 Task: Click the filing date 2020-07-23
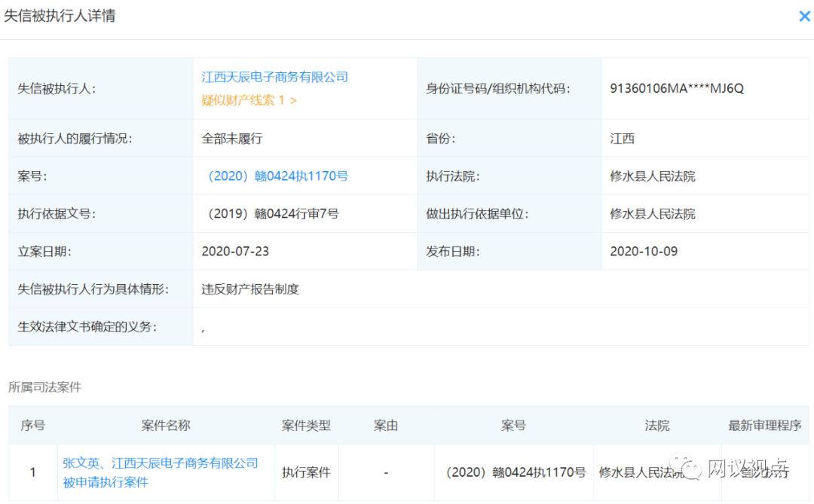pos(235,252)
